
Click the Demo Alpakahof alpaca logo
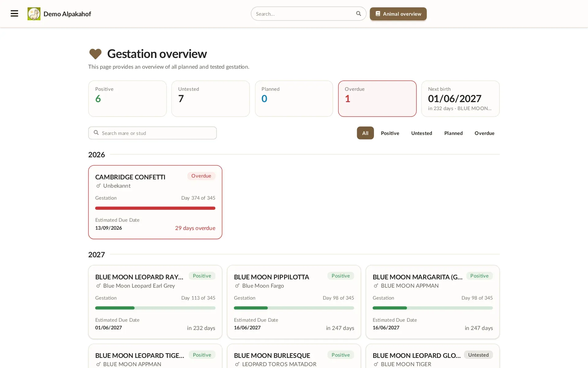34,14
